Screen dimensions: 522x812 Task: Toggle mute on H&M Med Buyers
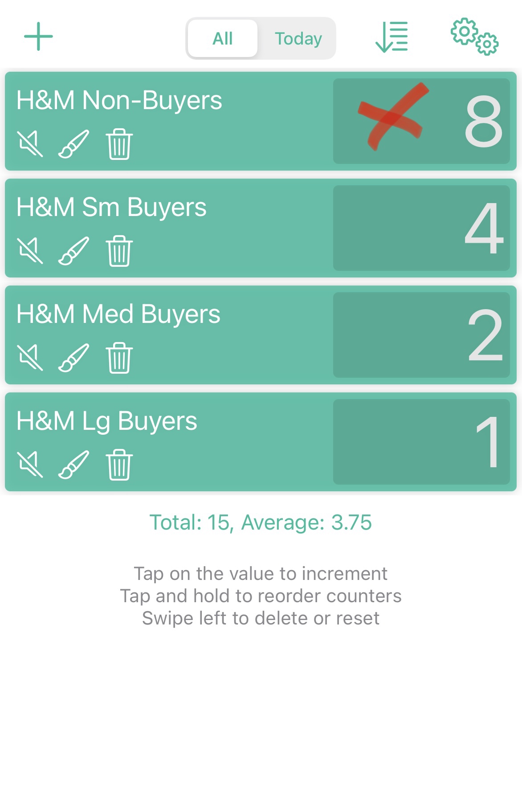(x=30, y=358)
